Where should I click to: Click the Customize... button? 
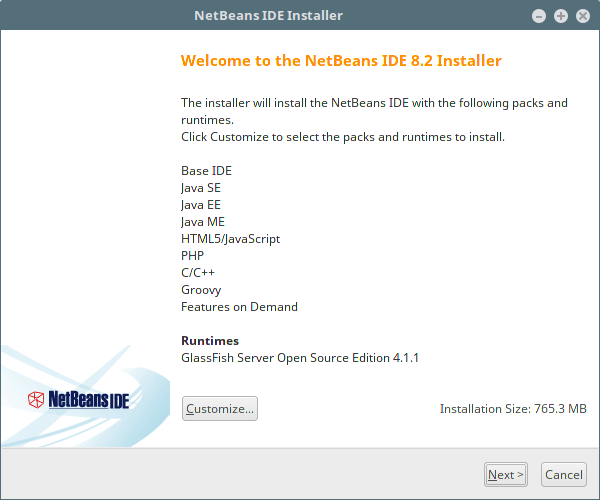(x=220, y=409)
